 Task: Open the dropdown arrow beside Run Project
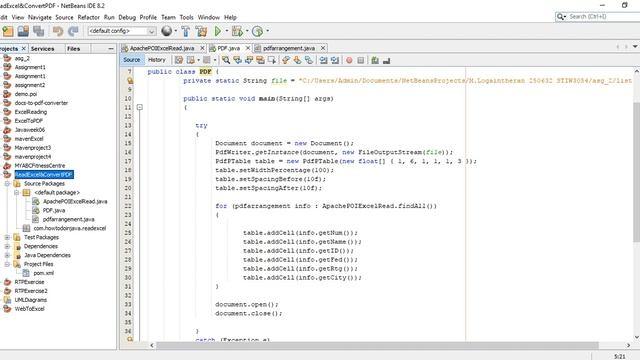pos(227,31)
